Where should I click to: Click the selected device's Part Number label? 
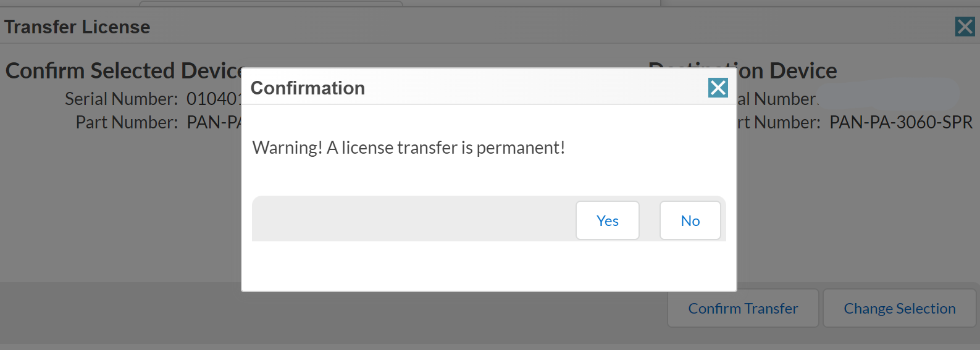(x=127, y=122)
